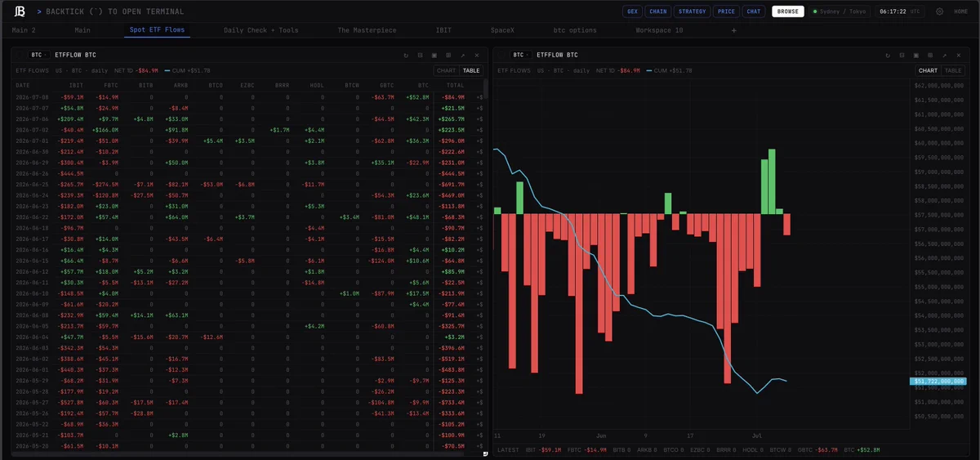Image resolution: width=980 pixels, height=460 pixels.
Task: Switch to Daily Check + Tools tab
Action: point(261,30)
